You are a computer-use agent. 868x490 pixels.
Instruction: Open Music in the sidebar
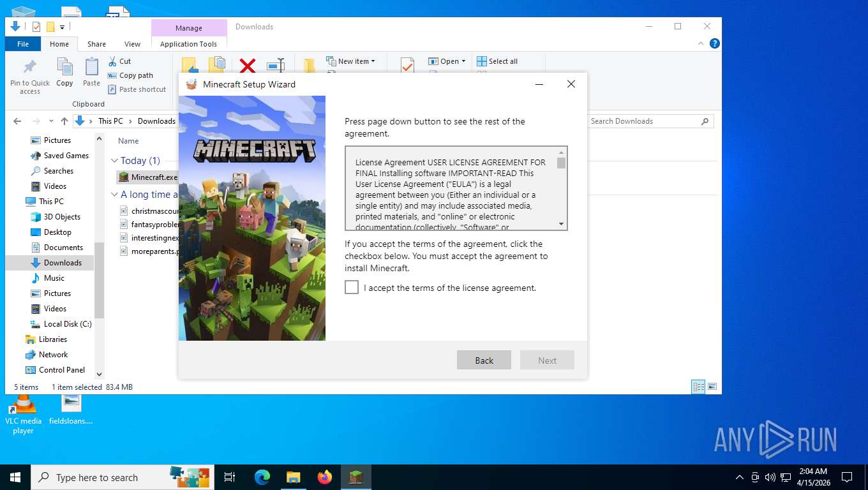click(x=48, y=278)
